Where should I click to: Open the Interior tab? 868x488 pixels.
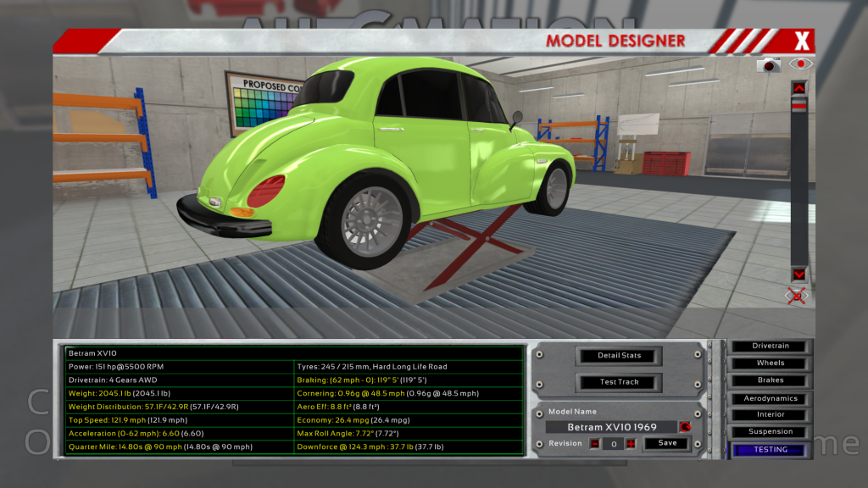[x=771, y=414]
